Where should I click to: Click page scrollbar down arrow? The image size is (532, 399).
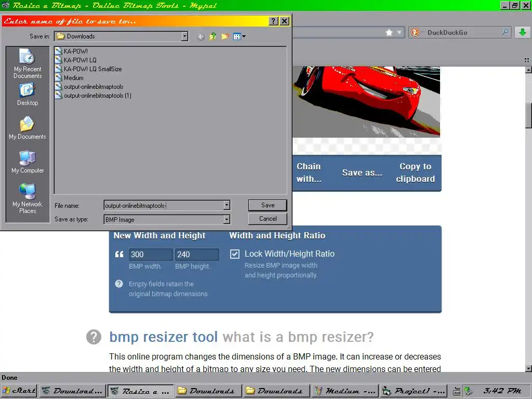[528, 368]
